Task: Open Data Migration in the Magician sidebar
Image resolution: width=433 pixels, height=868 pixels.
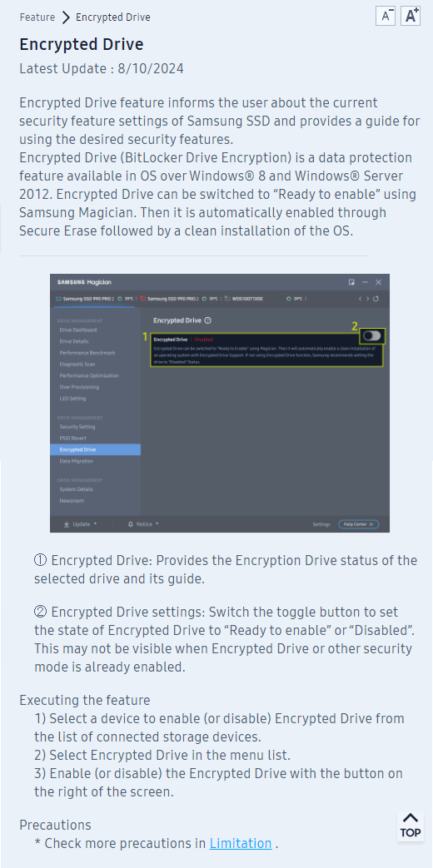Action: pyautogui.click(x=77, y=461)
